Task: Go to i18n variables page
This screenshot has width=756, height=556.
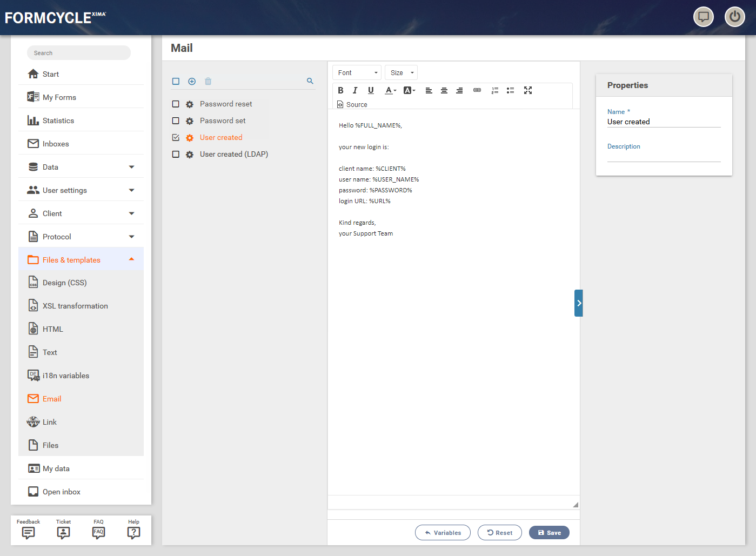Action: click(66, 376)
